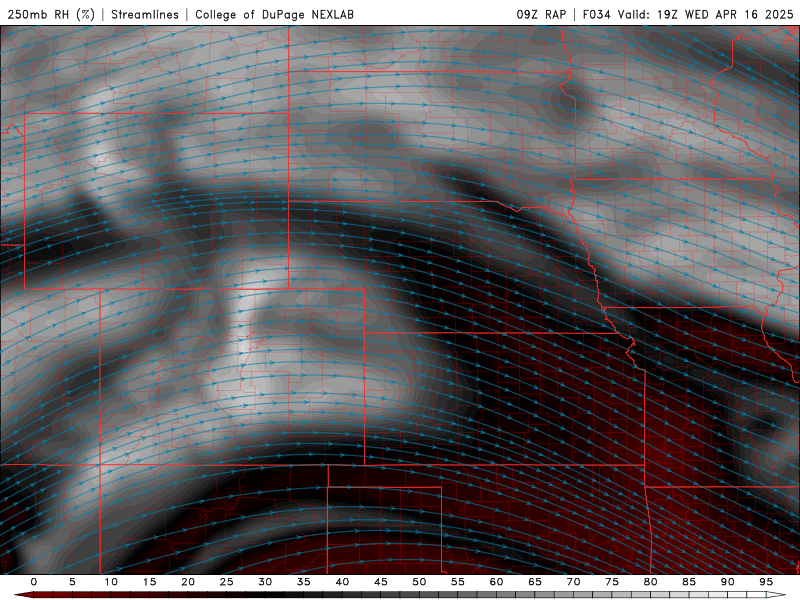800x600 pixels.
Task: Click the 'F034' forecast hour text
Action: pyautogui.click(x=596, y=14)
